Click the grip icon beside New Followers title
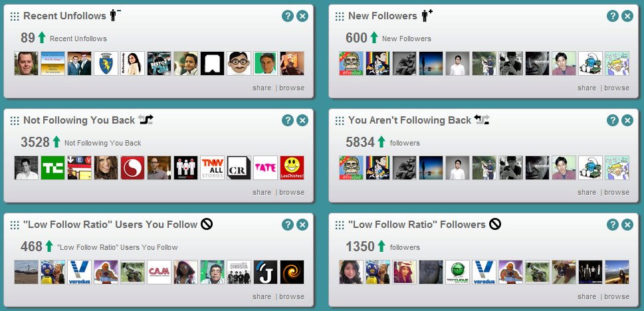The width and height of the screenshot is (644, 311). (x=340, y=16)
